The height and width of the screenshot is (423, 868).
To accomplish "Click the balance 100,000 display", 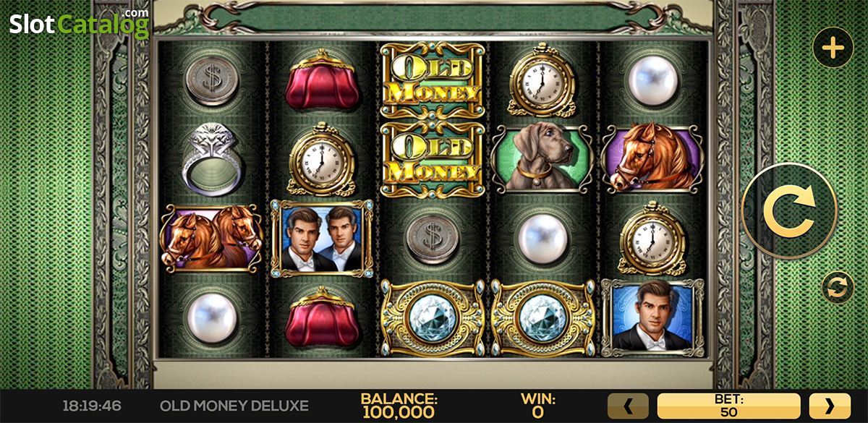I will (399, 406).
